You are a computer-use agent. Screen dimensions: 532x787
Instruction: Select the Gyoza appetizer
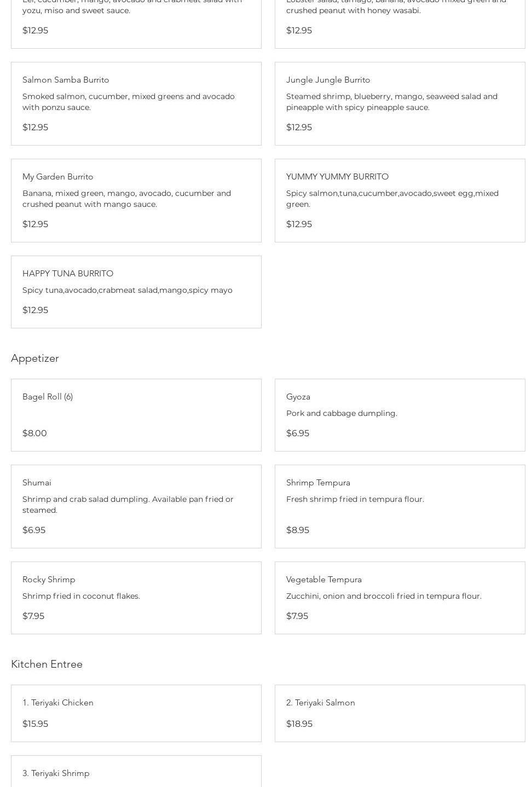pyautogui.click(x=298, y=397)
